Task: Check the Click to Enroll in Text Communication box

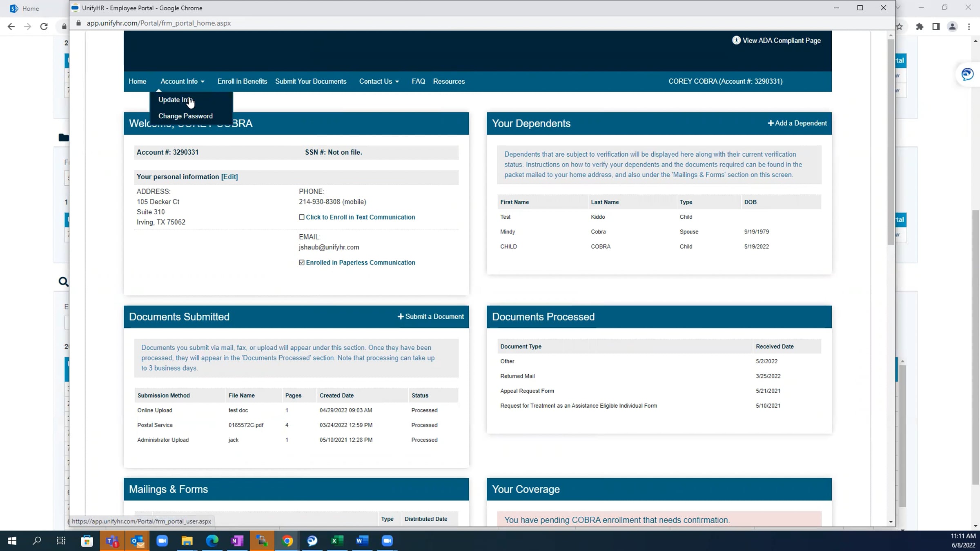Action: coord(301,217)
